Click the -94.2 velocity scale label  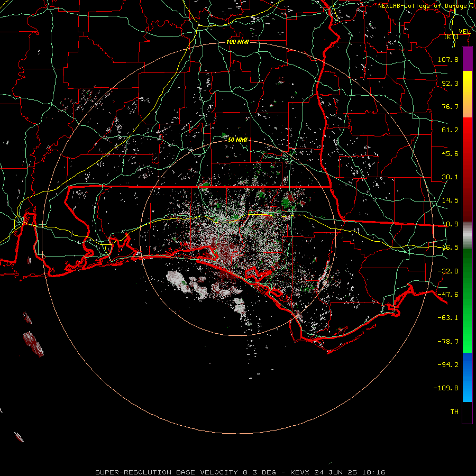(448, 364)
